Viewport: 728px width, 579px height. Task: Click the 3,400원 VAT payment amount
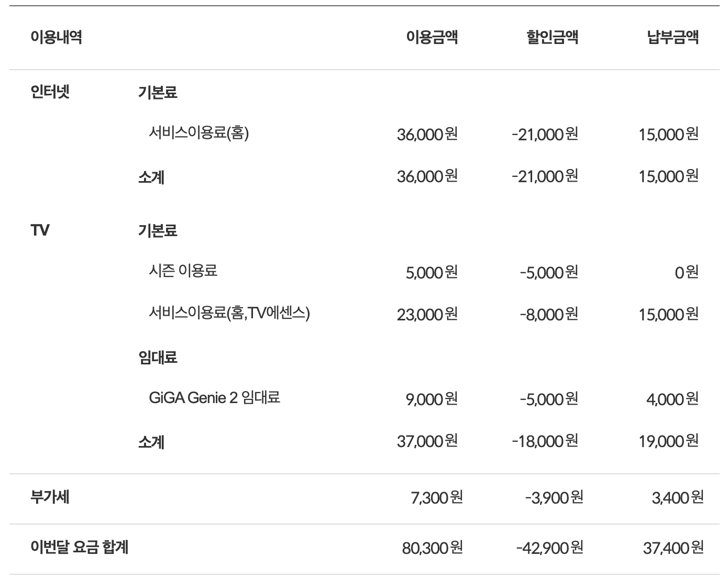(x=677, y=497)
